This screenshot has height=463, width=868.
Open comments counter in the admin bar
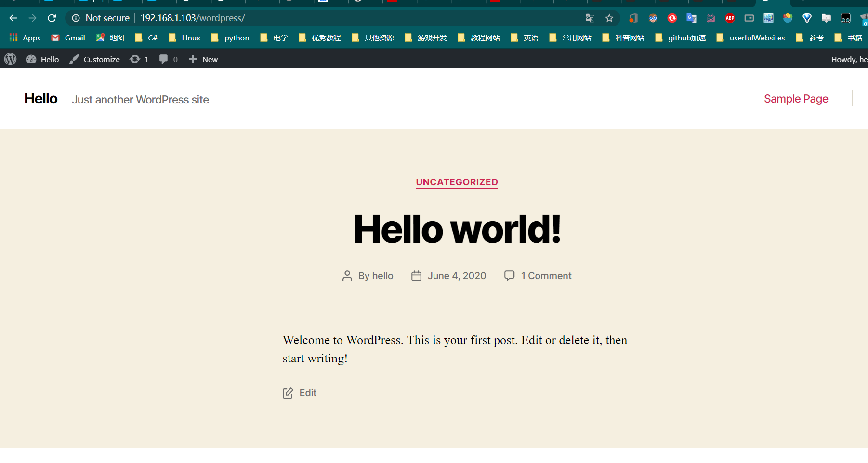click(168, 59)
